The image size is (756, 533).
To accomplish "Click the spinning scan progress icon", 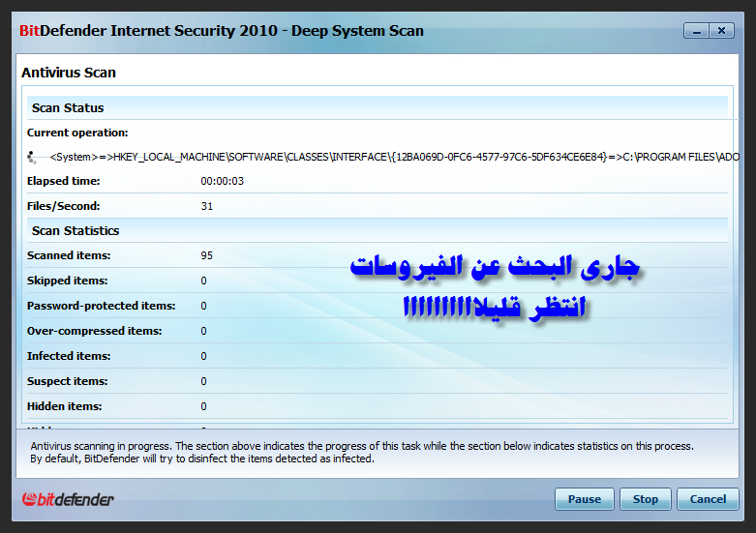I will (32, 157).
